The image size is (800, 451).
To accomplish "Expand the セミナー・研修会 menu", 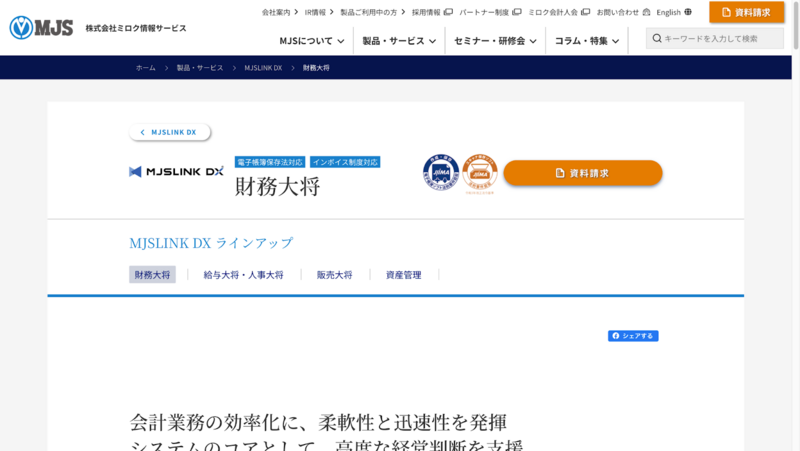I will pos(495,41).
